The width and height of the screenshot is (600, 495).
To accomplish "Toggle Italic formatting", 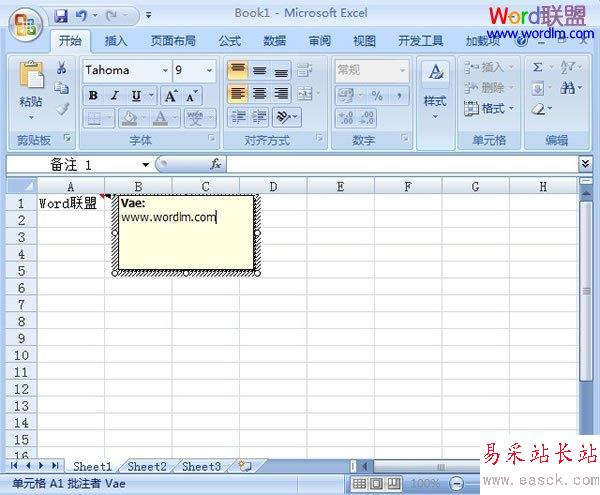I will click(x=114, y=96).
